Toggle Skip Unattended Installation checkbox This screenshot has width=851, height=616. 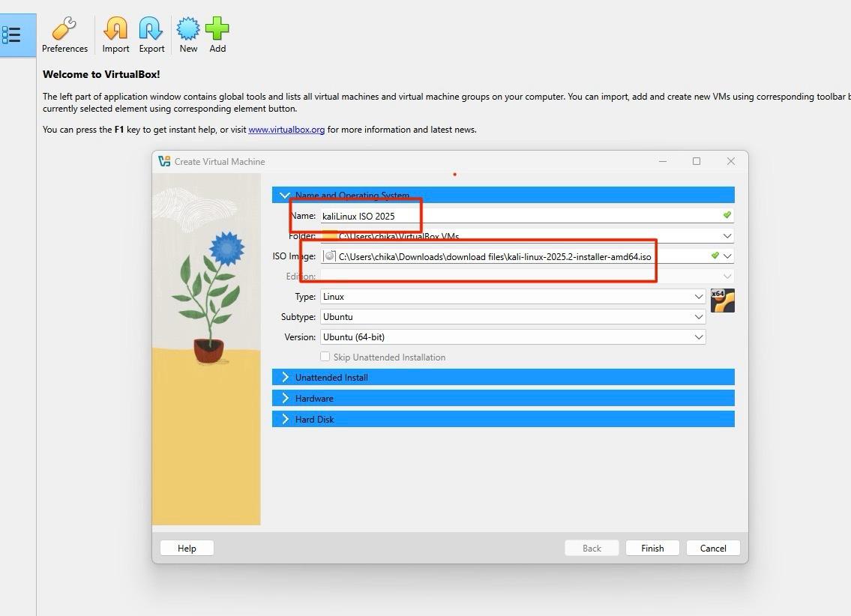click(x=325, y=357)
